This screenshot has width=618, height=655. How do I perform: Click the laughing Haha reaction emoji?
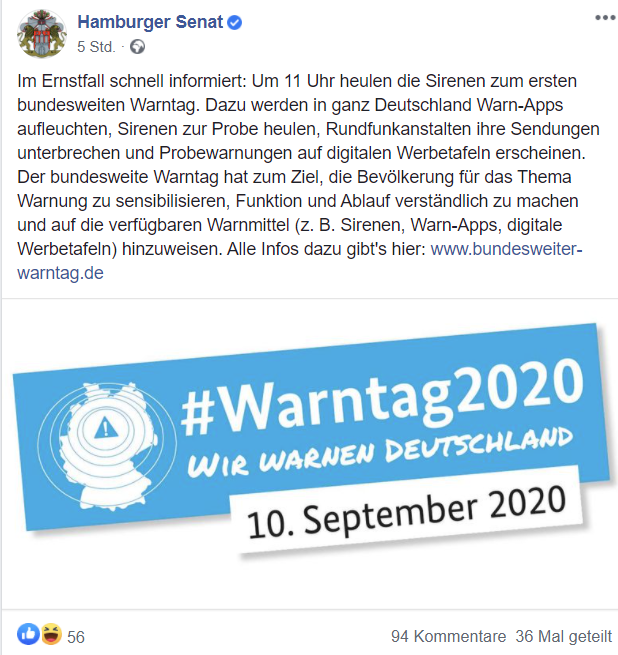point(51,635)
